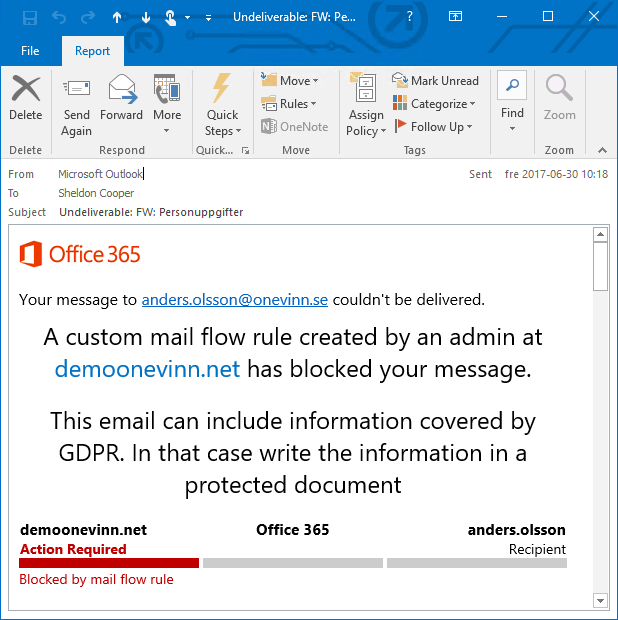The height and width of the screenshot is (620, 618).
Task: Expand the Move dropdown
Action: [290, 81]
